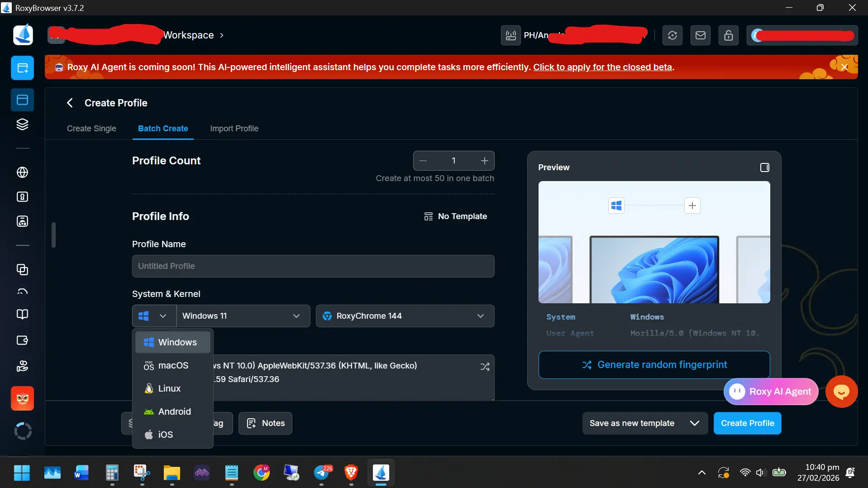Open the mail messages icon
Image resolution: width=868 pixels, height=488 pixels.
[x=701, y=35]
